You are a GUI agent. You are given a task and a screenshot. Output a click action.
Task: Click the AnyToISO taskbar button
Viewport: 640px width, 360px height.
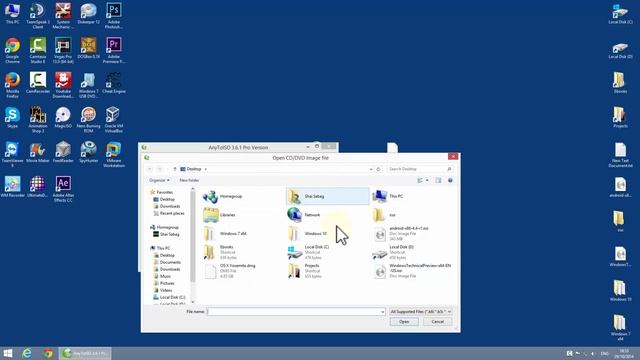(x=85, y=353)
